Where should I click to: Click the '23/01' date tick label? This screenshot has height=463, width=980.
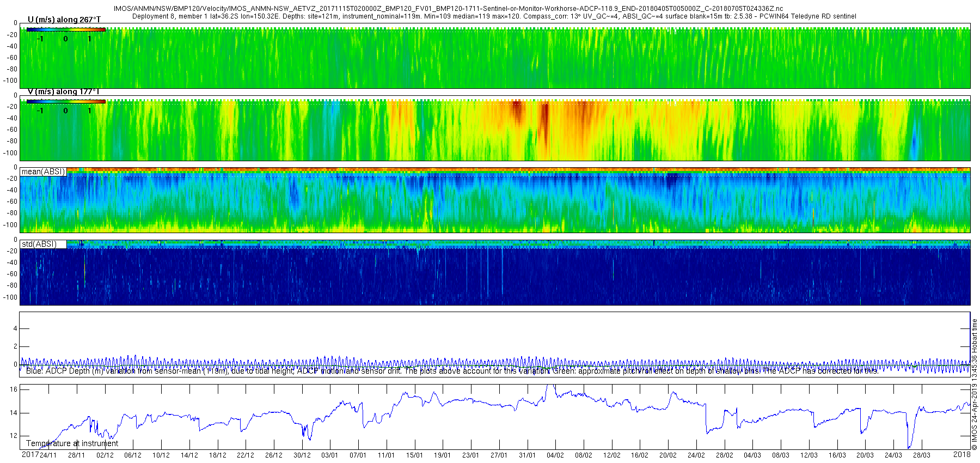[471, 455]
